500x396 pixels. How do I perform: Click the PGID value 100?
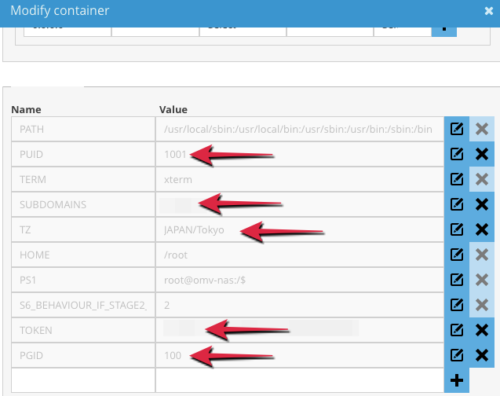pos(173,355)
